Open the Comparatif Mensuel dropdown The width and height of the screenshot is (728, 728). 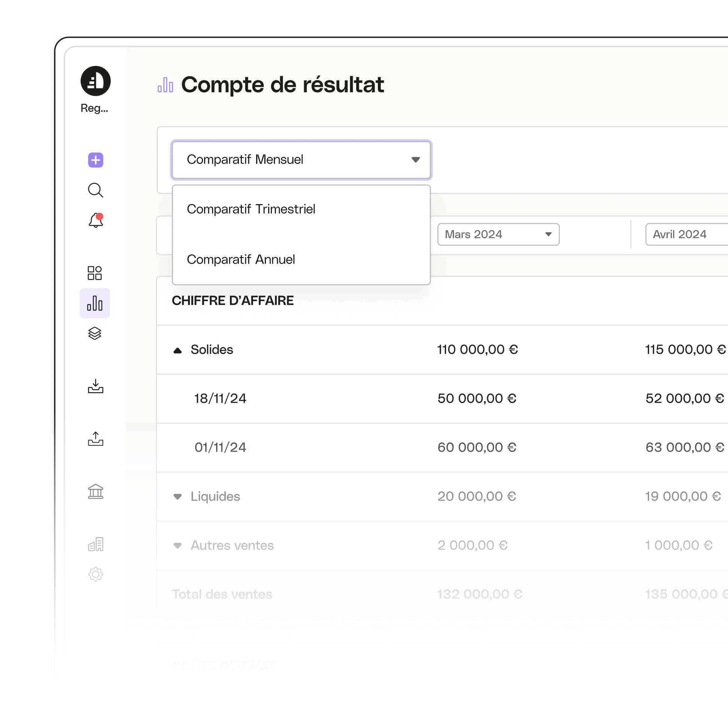(x=301, y=159)
